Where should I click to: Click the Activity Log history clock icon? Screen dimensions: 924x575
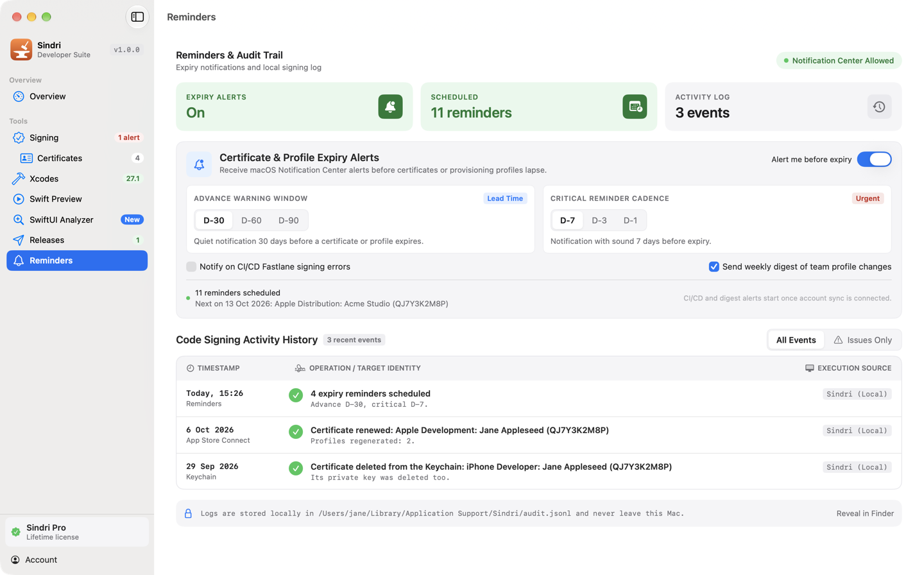point(879,107)
